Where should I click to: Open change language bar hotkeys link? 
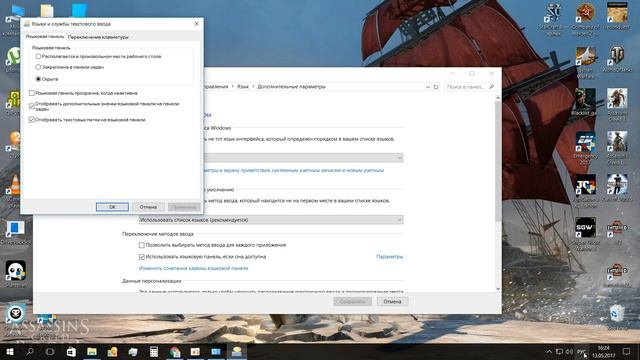pos(193,268)
